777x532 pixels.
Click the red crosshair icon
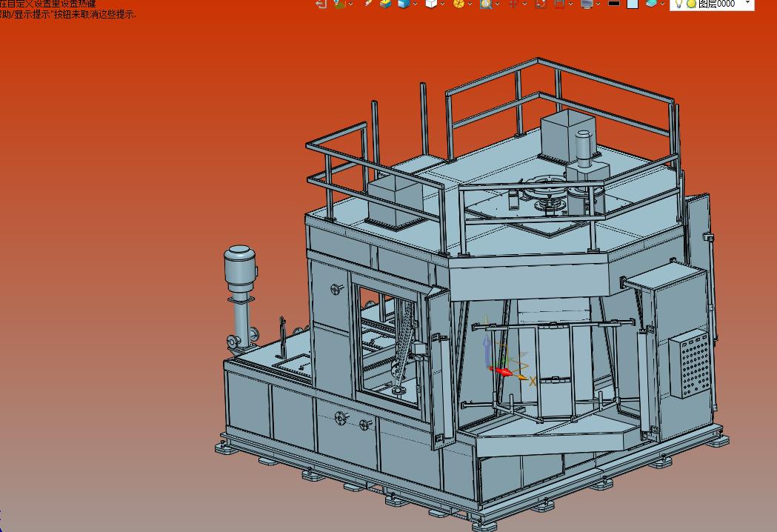pos(513,4)
